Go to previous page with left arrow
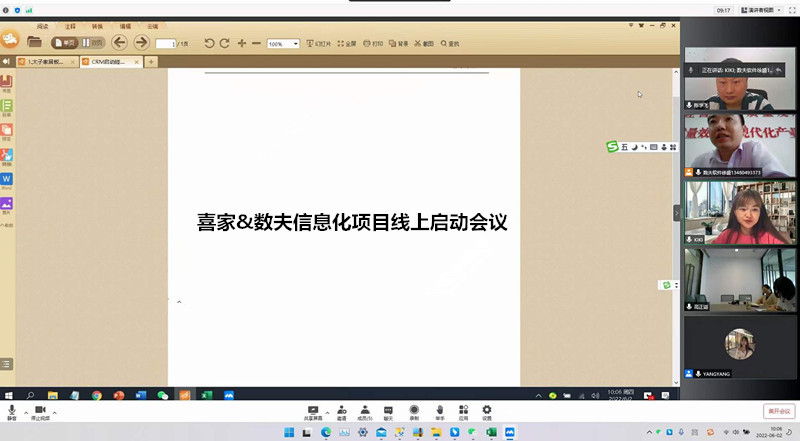Screen dimensions: 800x441 (119, 42)
